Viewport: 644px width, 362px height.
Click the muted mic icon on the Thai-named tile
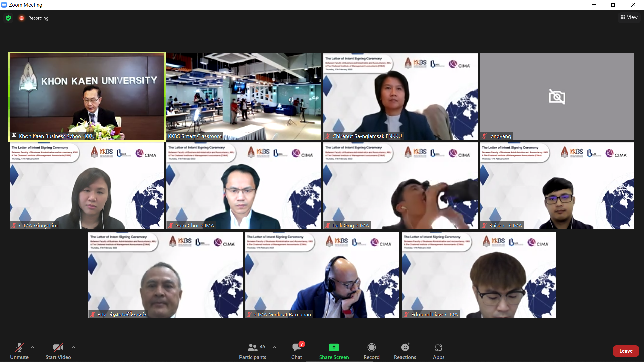tap(93, 314)
